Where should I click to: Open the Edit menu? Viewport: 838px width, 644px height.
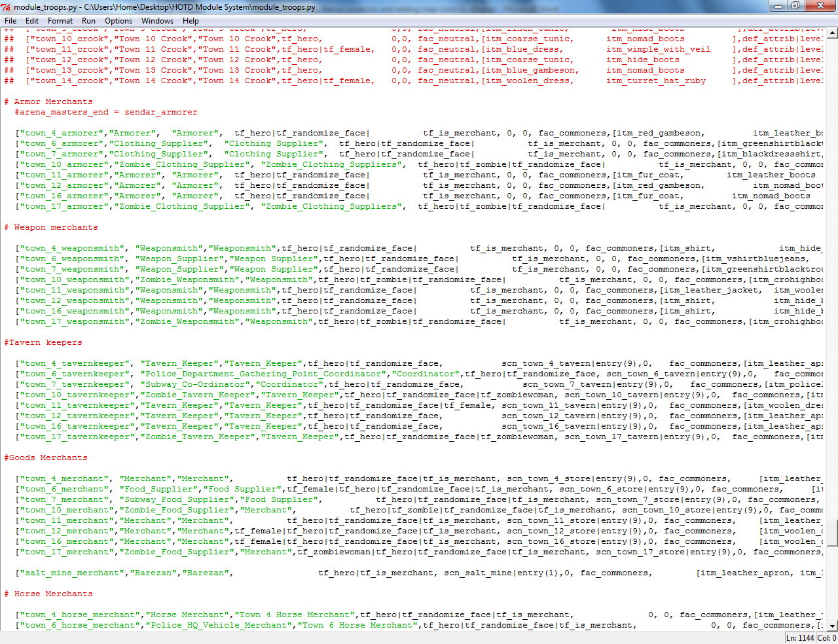pos(32,21)
